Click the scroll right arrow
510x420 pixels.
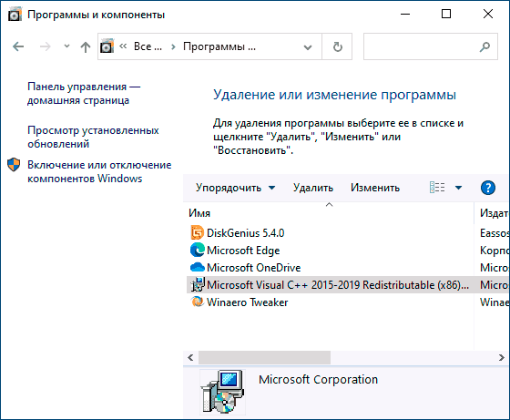coord(502,357)
